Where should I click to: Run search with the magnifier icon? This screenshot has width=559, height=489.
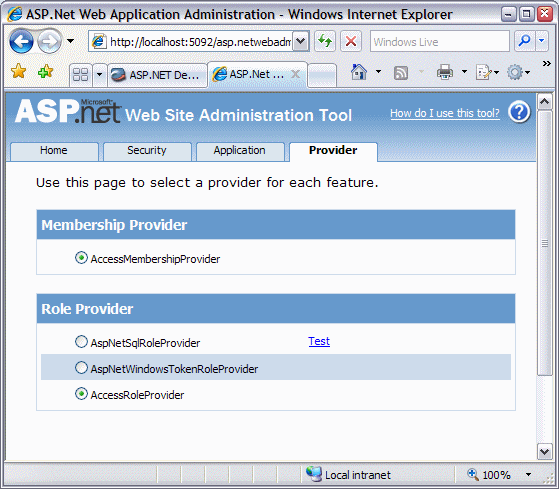tap(524, 41)
